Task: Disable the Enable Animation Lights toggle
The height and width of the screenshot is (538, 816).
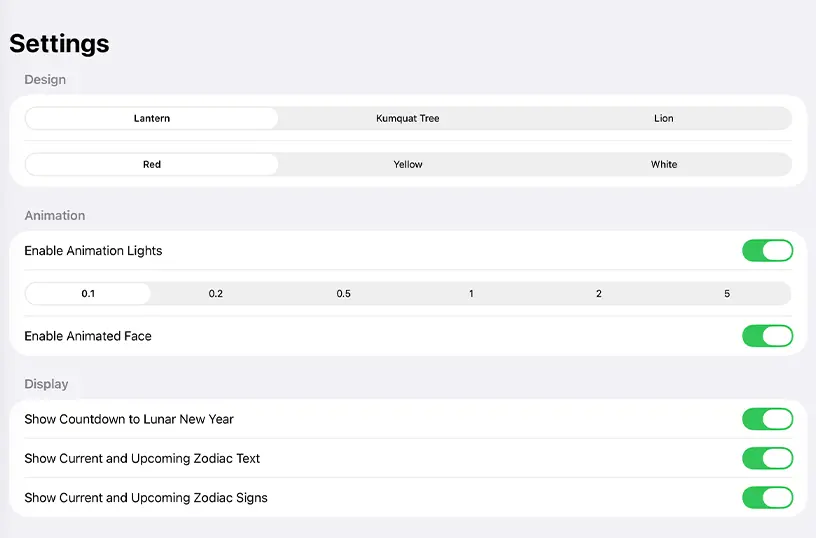Action: pyautogui.click(x=767, y=251)
